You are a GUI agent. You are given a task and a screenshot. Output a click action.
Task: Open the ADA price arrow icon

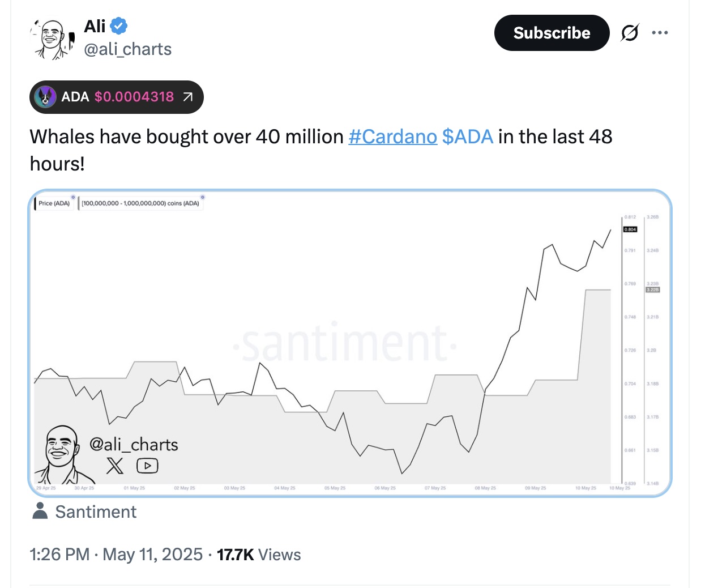(x=188, y=97)
